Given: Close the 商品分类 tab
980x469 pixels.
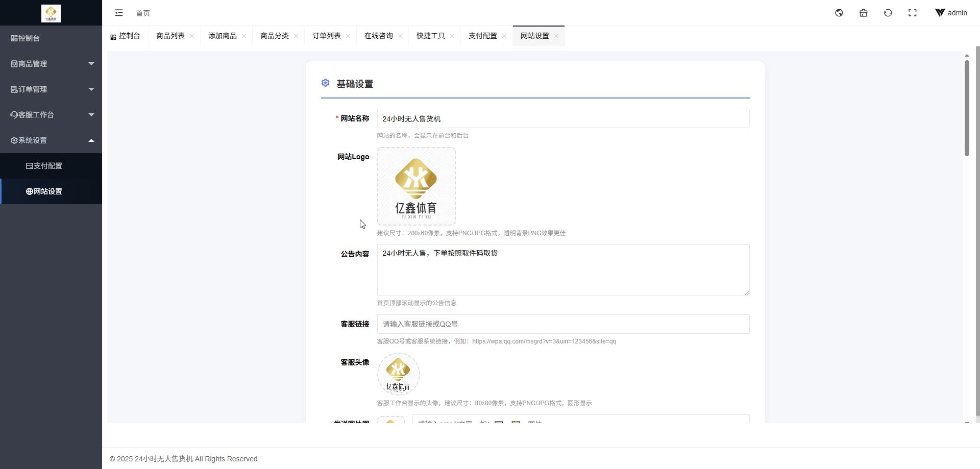Looking at the screenshot, I should pos(296,36).
